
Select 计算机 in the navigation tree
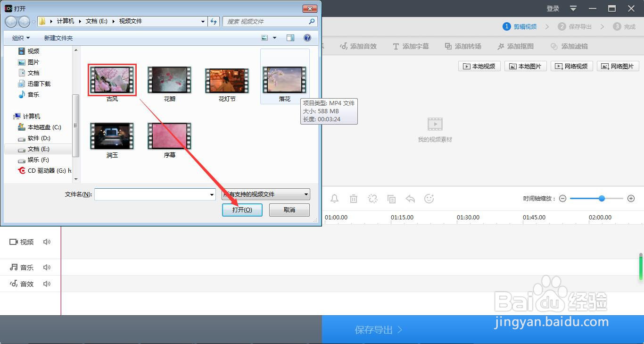(27, 116)
